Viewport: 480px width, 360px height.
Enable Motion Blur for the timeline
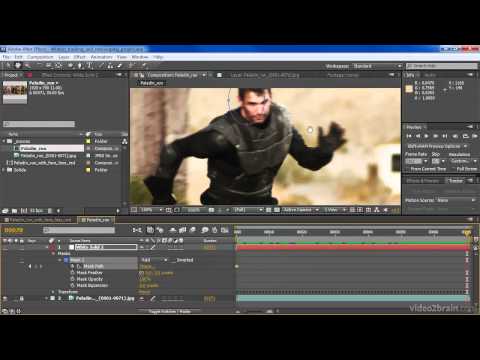(193, 230)
